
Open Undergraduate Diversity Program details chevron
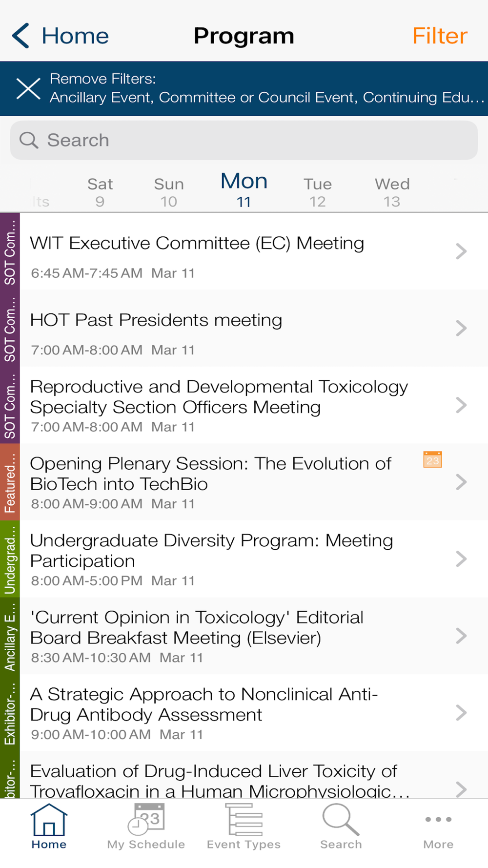[461, 559]
